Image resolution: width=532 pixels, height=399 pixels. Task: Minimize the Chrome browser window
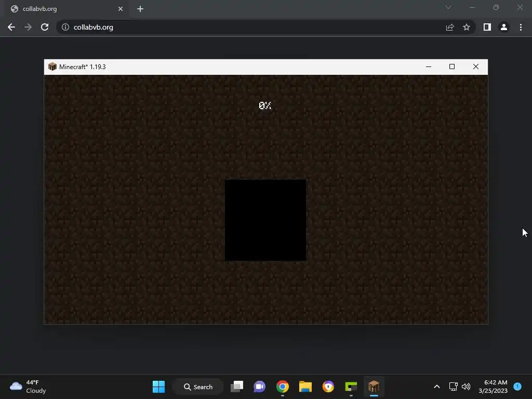472,7
